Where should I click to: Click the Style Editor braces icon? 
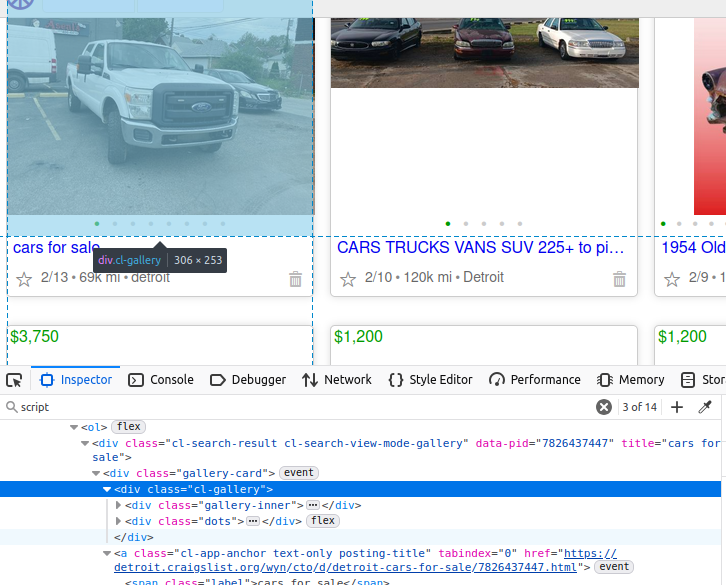(395, 380)
